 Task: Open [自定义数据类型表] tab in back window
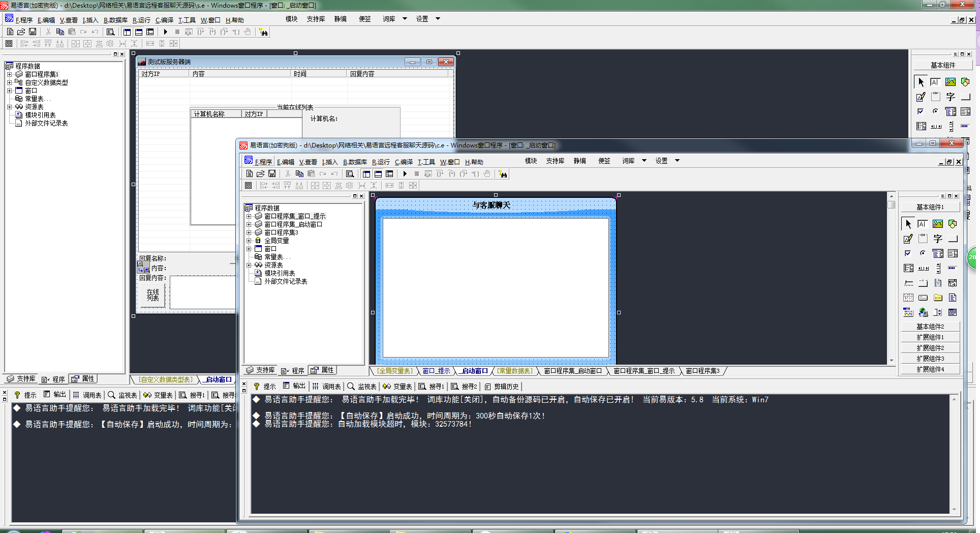point(166,379)
